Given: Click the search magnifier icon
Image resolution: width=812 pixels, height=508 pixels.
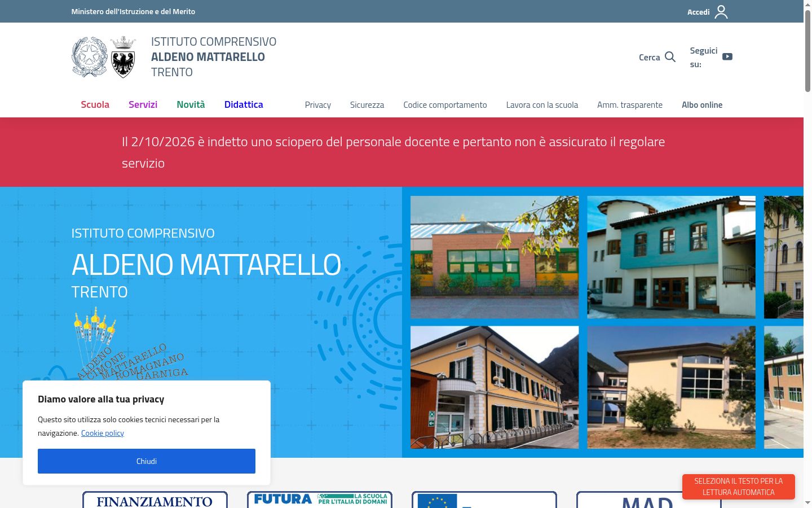Looking at the screenshot, I should (670, 57).
